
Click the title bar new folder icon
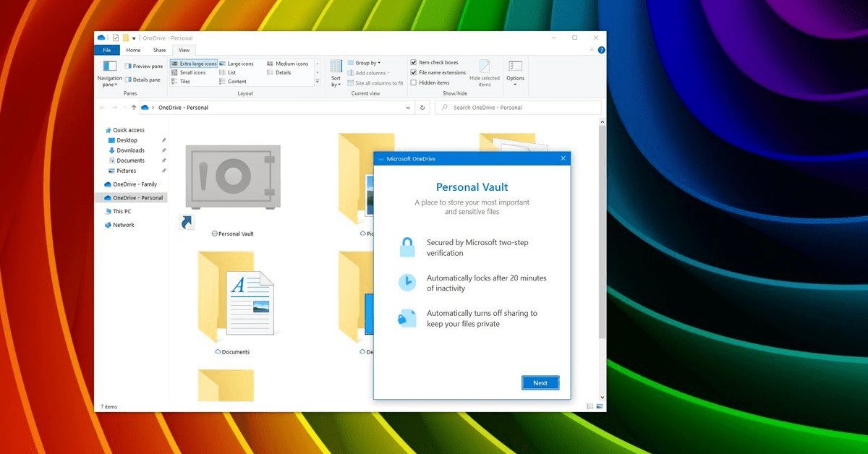point(125,38)
